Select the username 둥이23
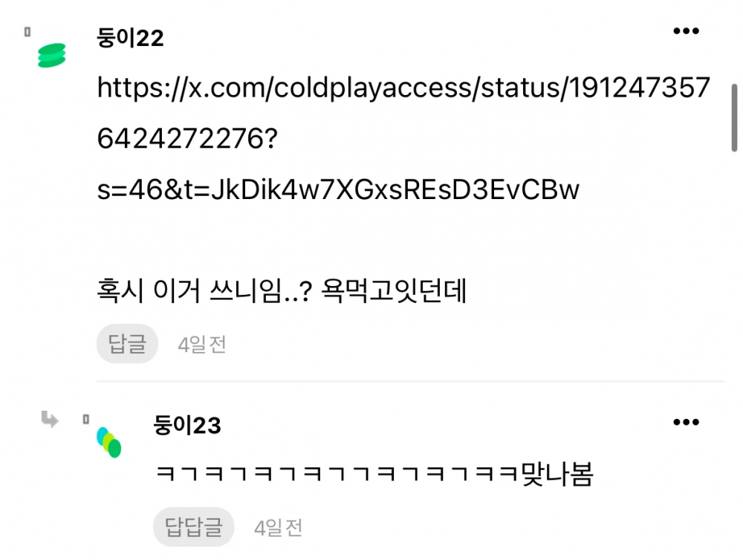This screenshot has width=743, height=560. tap(187, 426)
